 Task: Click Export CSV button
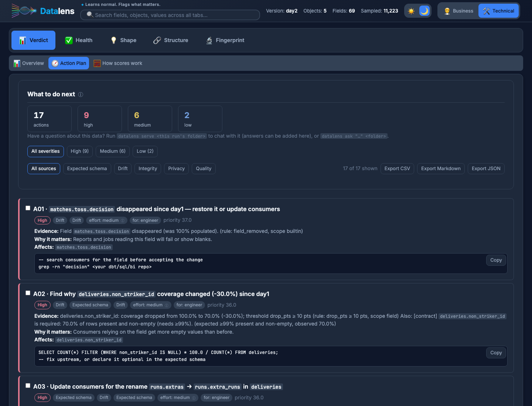[397, 169]
